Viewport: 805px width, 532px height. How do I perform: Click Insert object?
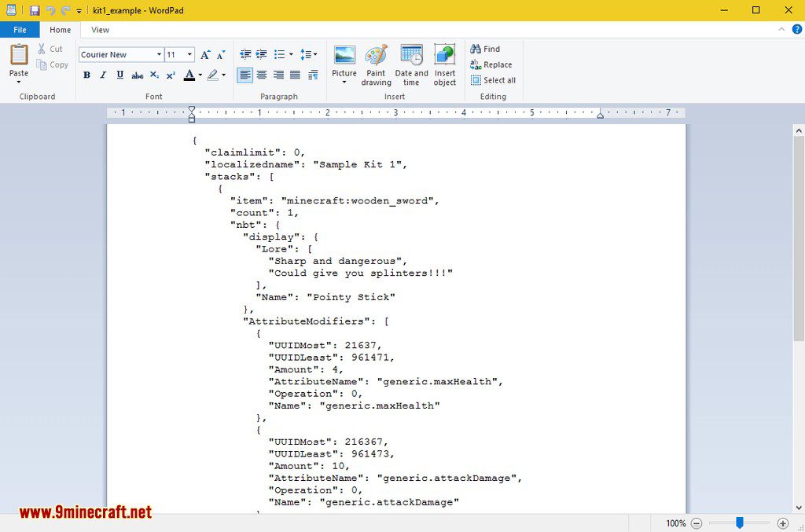coord(445,65)
